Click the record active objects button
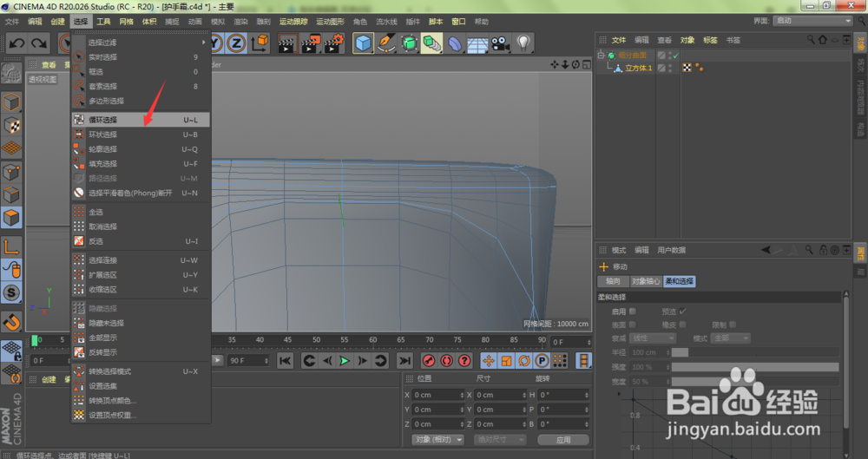Image resolution: width=868 pixels, height=459 pixels. pyautogui.click(x=429, y=360)
